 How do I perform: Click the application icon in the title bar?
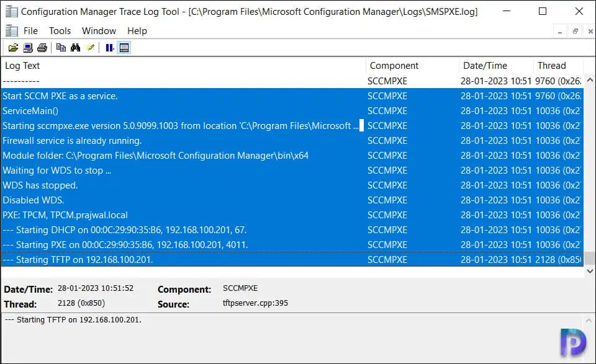pyautogui.click(x=12, y=12)
